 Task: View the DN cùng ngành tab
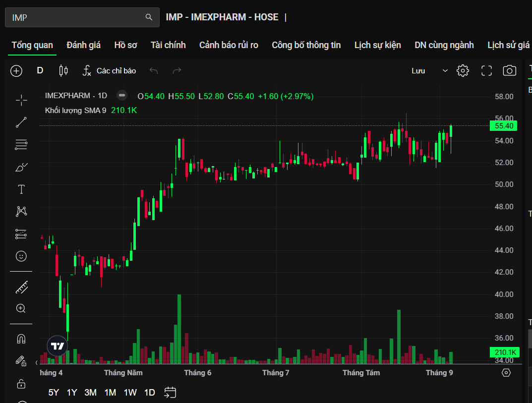444,45
